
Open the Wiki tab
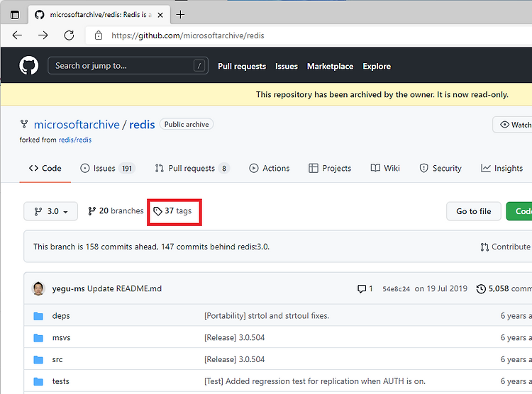[x=385, y=168]
